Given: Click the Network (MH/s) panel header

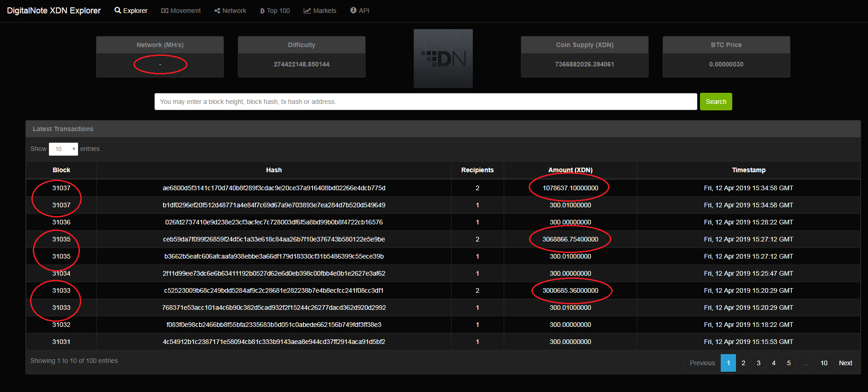Looking at the screenshot, I should pyautogui.click(x=160, y=45).
